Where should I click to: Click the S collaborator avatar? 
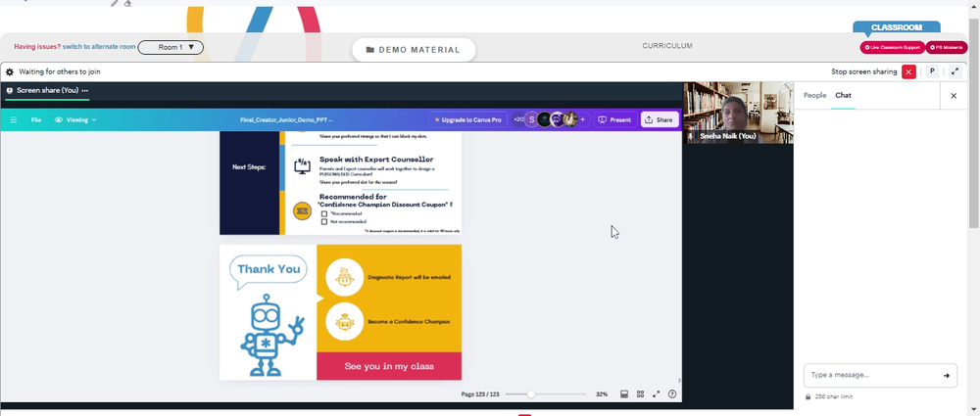[x=532, y=120]
